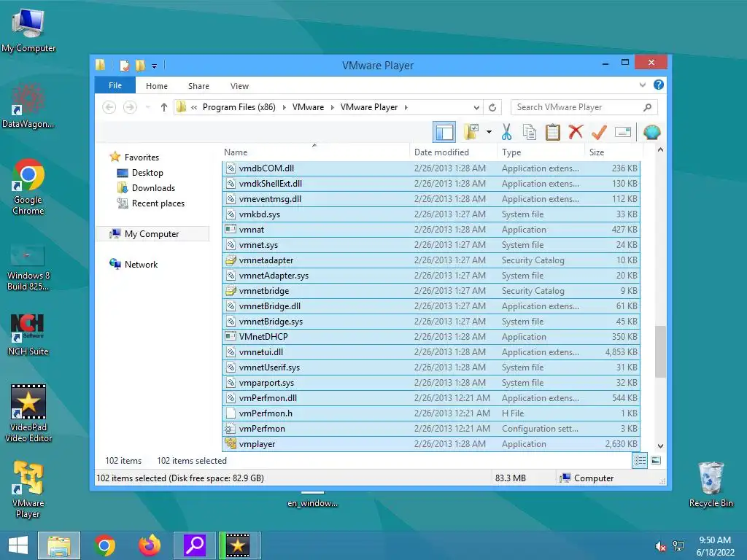Click Program Files (x86) in the breadcrumb

point(239,107)
